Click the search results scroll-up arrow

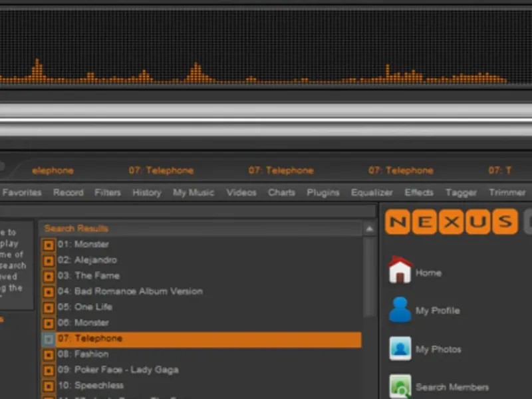tap(370, 229)
